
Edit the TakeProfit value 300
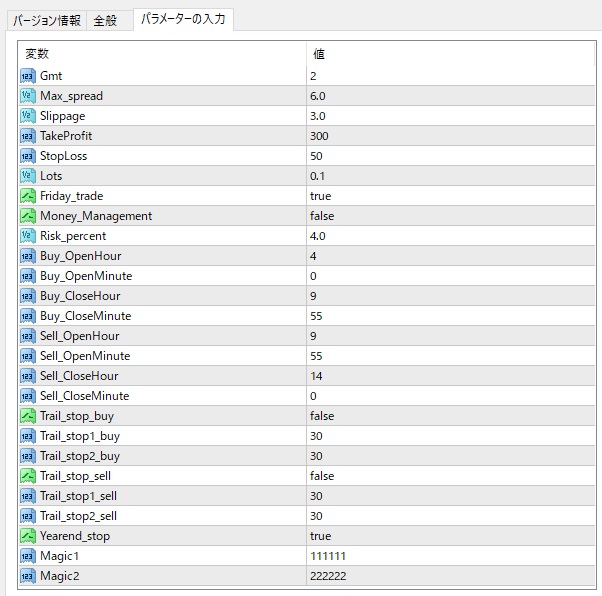tap(451, 136)
